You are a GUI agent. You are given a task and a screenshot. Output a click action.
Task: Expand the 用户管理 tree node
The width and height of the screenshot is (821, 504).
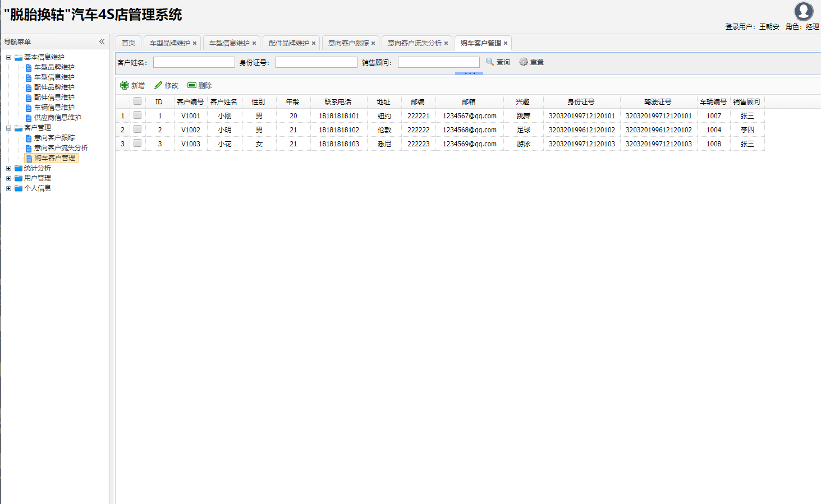[8, 178]
